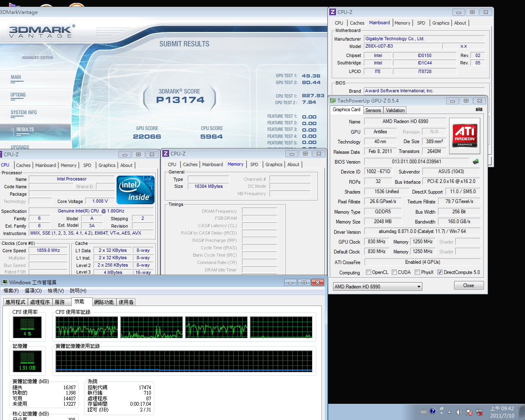This screenshot has width=525, height=420.
Task: Switch to 應用程式 tab in Task Manager
Action: [16, 302]
